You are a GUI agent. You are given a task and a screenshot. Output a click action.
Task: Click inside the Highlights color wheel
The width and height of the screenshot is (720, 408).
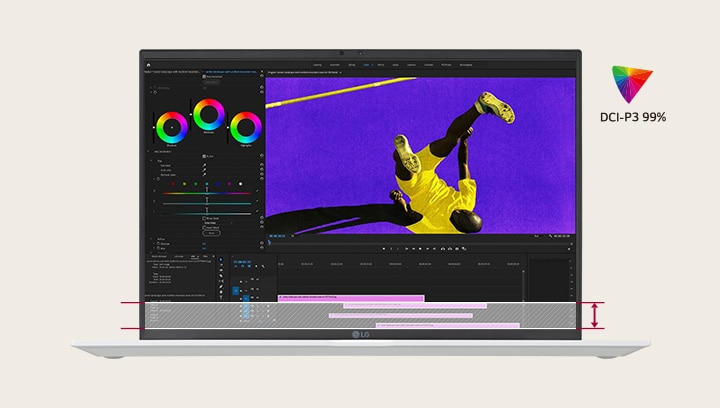click(x=246, y=128)
